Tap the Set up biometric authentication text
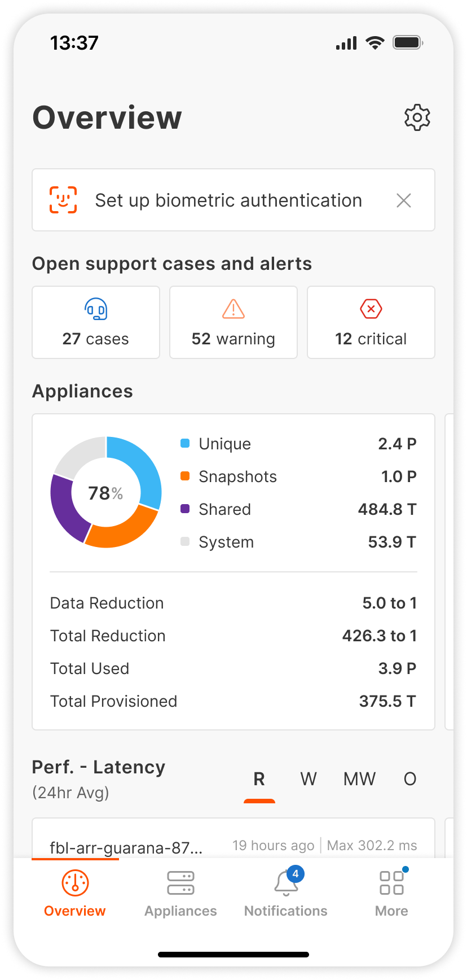Image resolution: width=467 pixels, height=980 pixels. coord(228,200)
